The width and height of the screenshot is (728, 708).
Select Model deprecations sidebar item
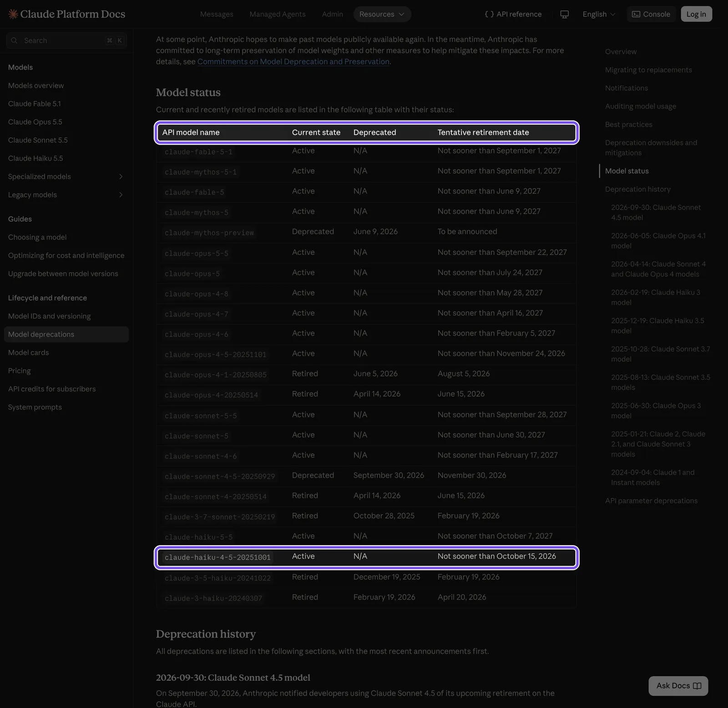(66, 334)
